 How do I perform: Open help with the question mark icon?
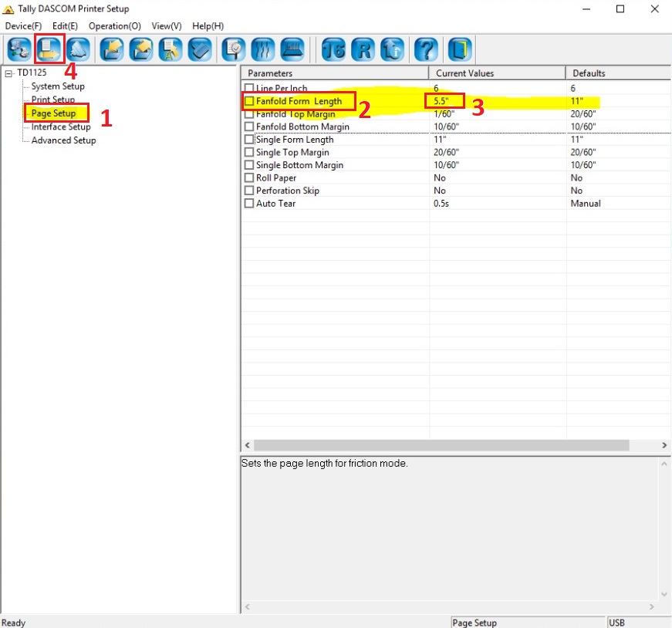(426, 49)
